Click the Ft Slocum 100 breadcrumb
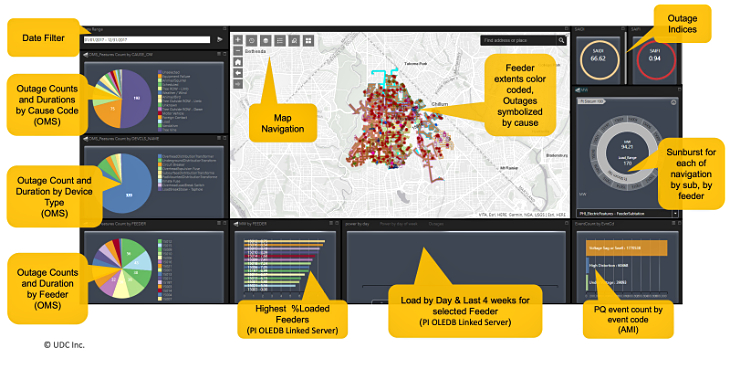 [x=591, y=101]
